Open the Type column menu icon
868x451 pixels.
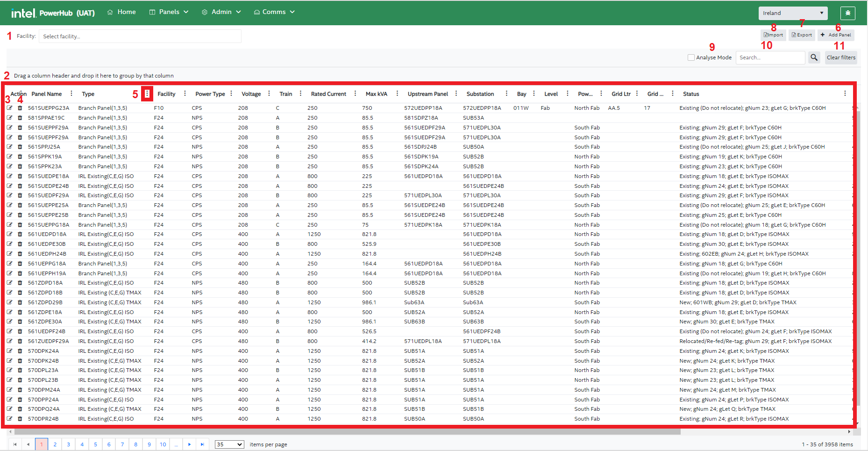click(147, 94)
